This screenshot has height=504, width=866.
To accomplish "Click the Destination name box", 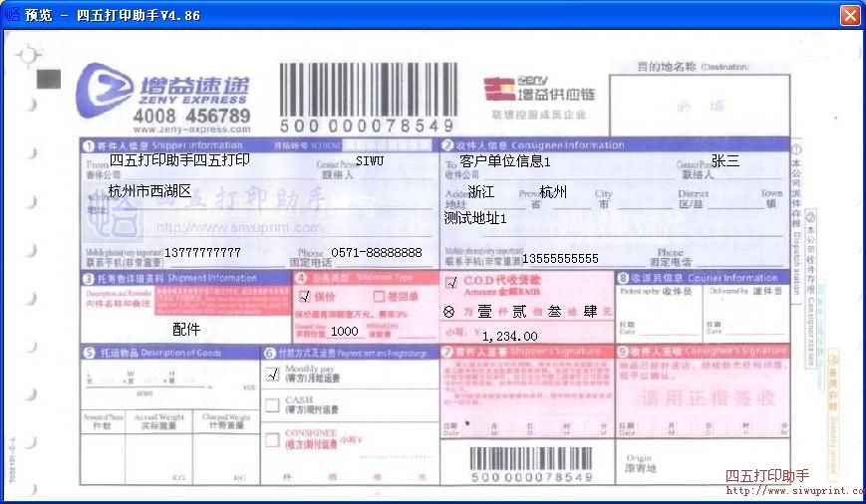I will click(x=700, y=105).
